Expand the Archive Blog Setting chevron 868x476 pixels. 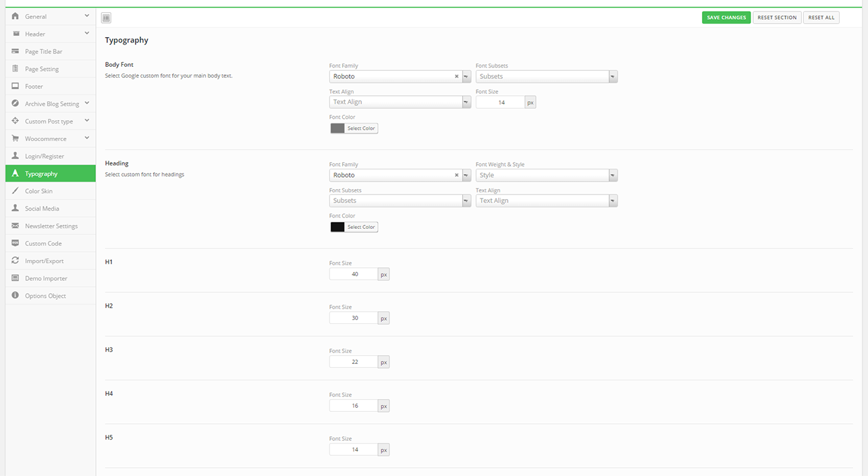[x=87, y=103]
